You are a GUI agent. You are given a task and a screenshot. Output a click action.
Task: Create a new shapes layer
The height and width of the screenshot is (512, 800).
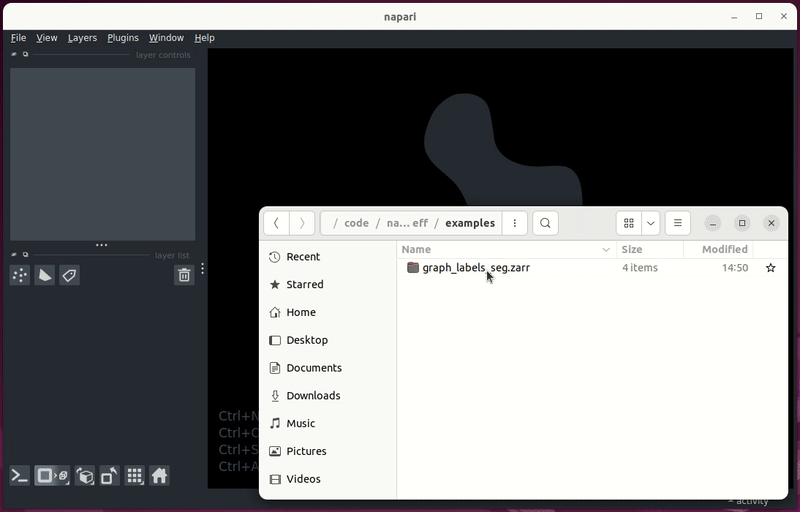tap(44, 275)
